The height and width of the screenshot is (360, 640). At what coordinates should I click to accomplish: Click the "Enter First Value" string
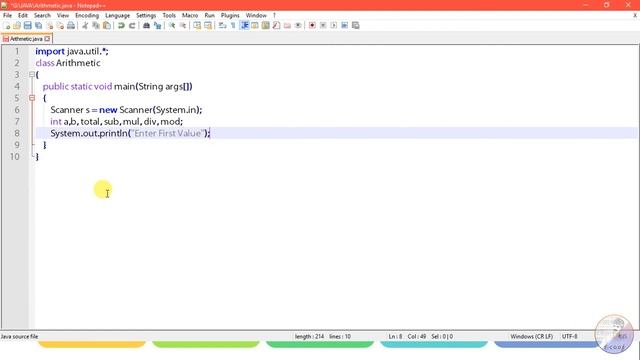point(168,133)
